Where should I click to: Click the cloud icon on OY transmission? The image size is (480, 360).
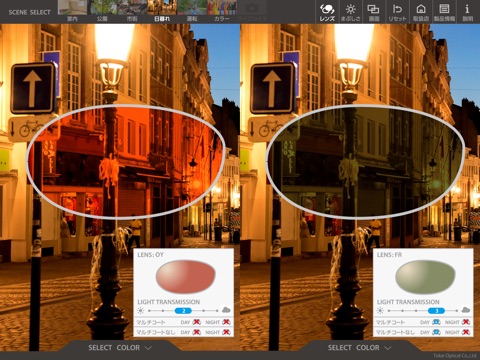[226, 310]
